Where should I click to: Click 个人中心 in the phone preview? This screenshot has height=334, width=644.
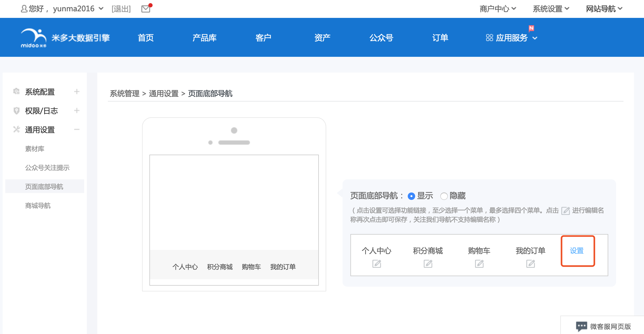185,267
